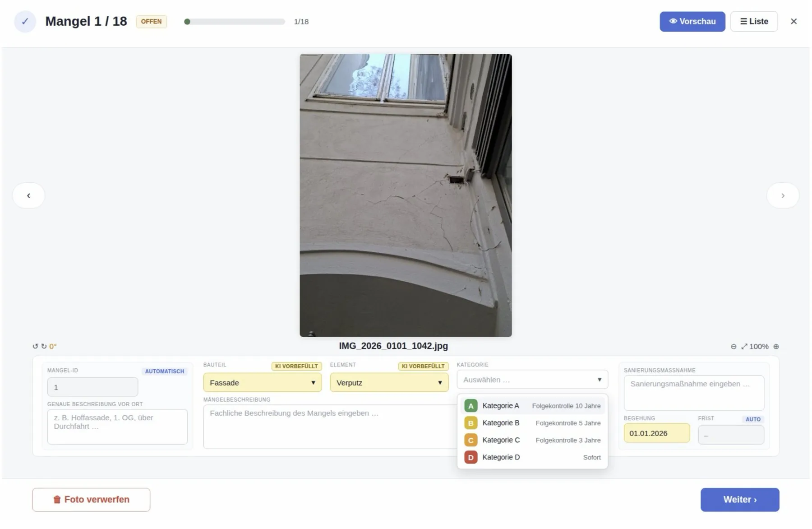The height and width of the screenshot is (529, 812).
Task: Focus the Sanierungsmaßnahme text area
Action: 694,393
